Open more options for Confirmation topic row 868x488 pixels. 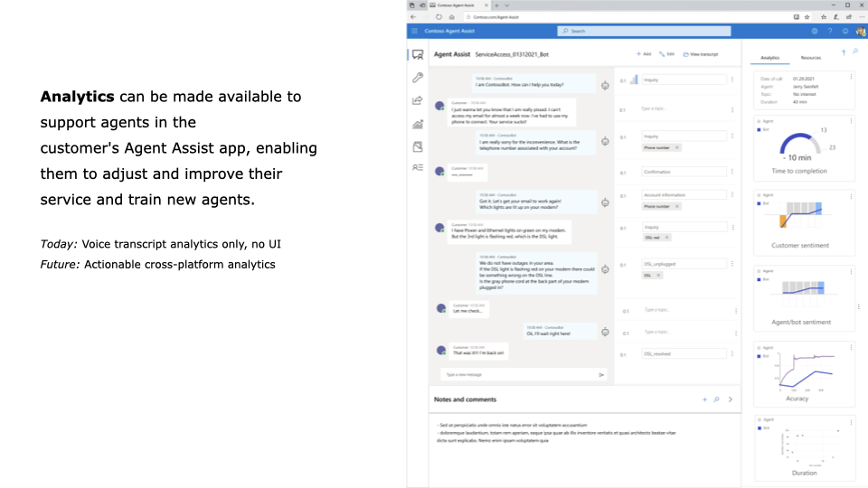point(731,172)
